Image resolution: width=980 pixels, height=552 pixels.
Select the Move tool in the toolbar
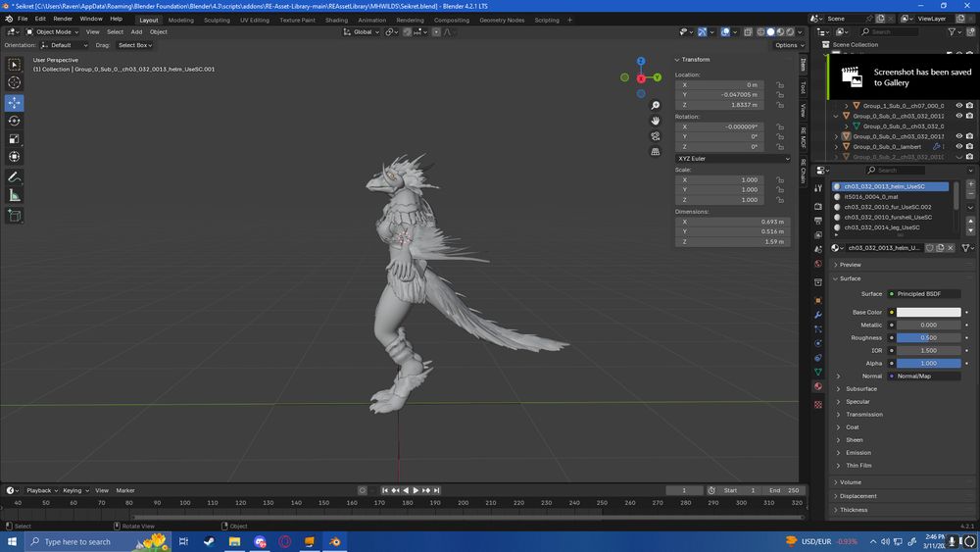[15, 103]
